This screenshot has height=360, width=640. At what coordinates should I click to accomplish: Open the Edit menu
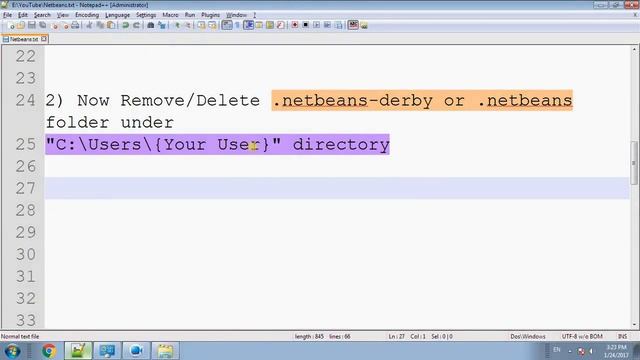[22, 15]
